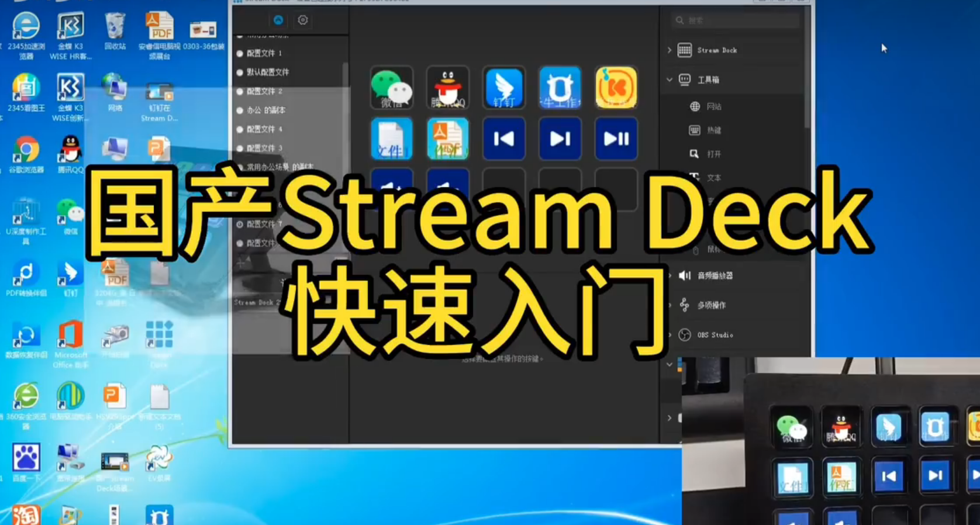Screen dimensions: 980x525
Task: Launch 腾讯QQ from the desktop
Action: [x=70, y=155]
